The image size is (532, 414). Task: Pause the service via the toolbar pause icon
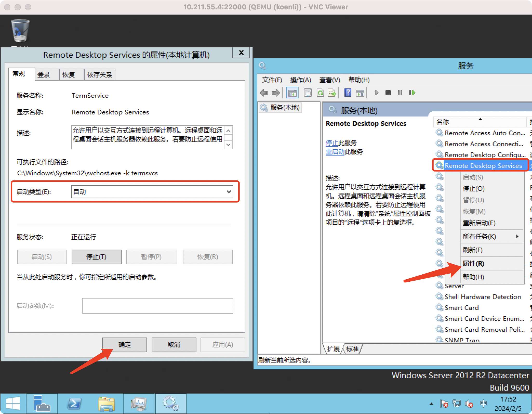(x=400, y=93)
